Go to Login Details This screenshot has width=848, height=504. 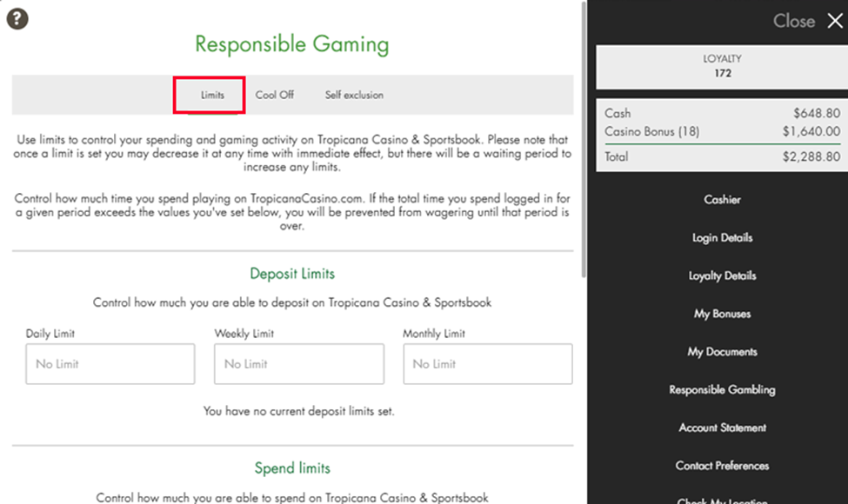722,238
